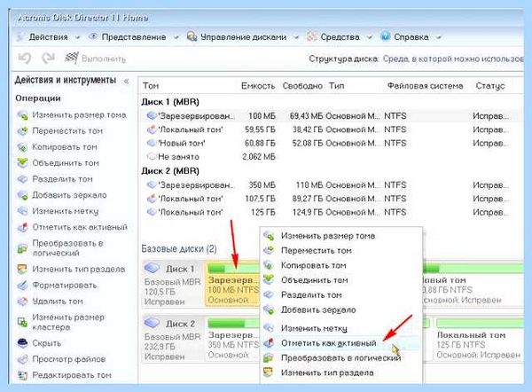532x392 pixels.
Task: Open the Справка menu
Action: 411,37
